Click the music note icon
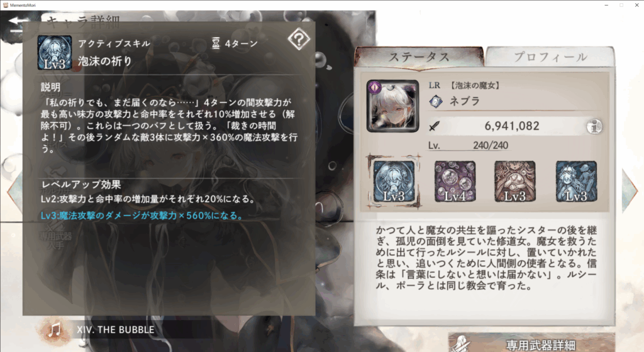Screen dimensions: 644x352 point(55,330)
